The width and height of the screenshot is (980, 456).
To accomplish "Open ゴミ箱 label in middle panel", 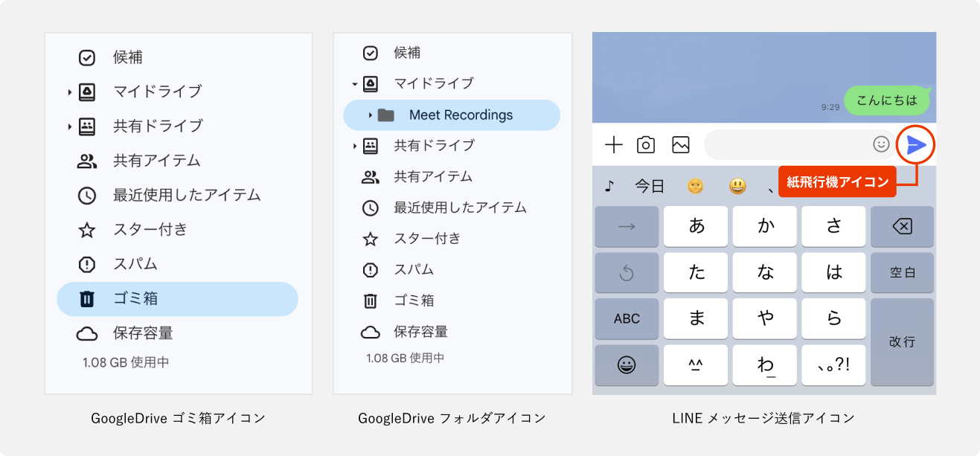I will (x=414, y=301).
